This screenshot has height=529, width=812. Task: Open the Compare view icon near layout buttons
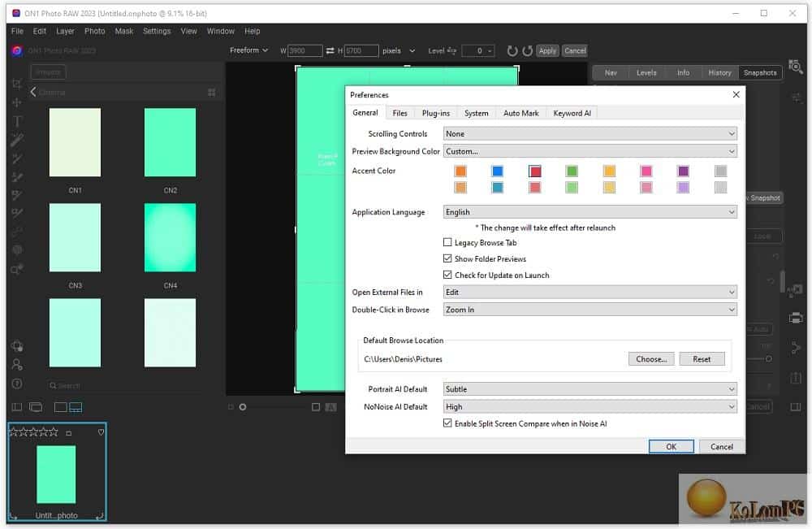pos(36,407)
